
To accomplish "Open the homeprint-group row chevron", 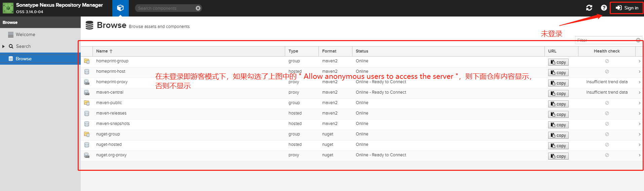I will pos(639,61).
